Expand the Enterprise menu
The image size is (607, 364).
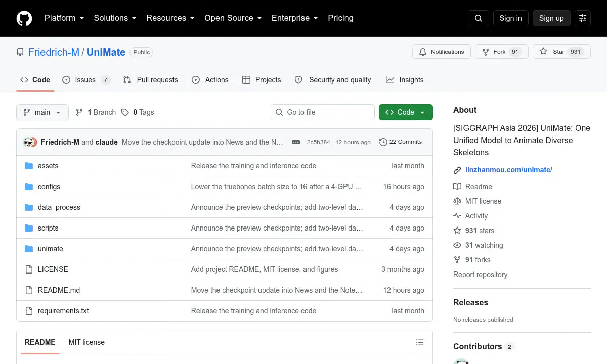pos(294,18)
